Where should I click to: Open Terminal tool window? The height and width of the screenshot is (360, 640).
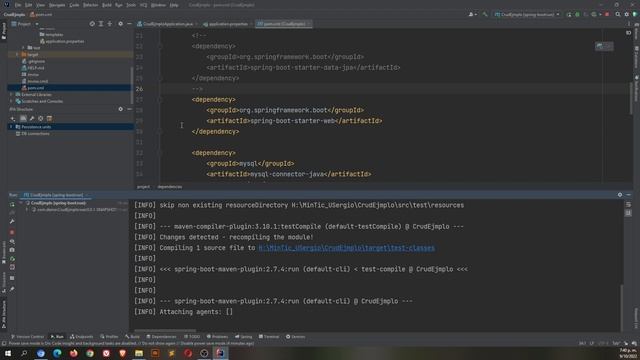pyautogui.click(x=269, y=337)
